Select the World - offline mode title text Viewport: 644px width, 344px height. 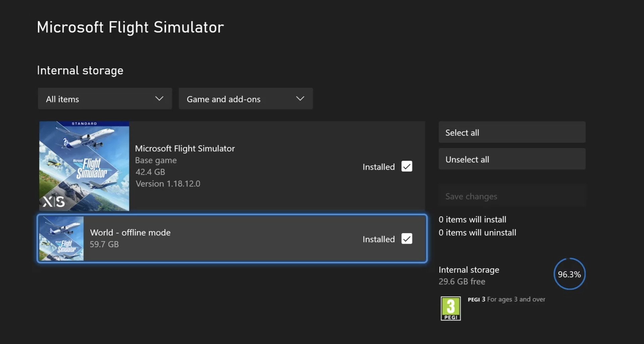coord(130,232)
